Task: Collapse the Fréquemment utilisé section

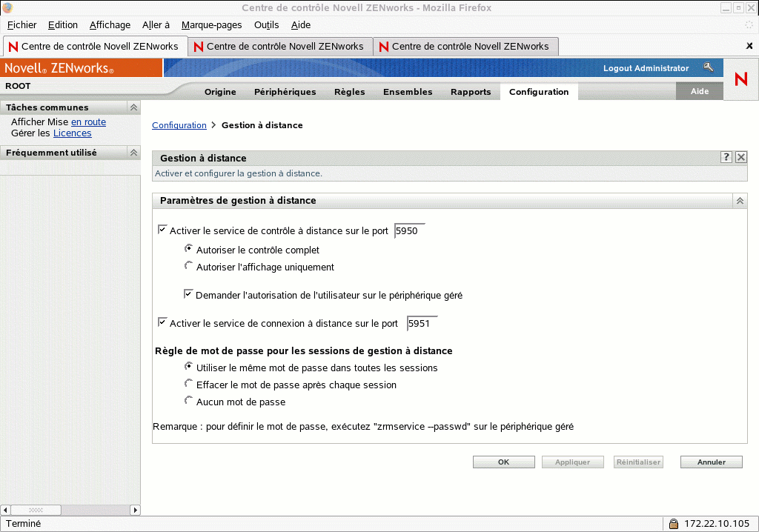Action: click(133, 153)
